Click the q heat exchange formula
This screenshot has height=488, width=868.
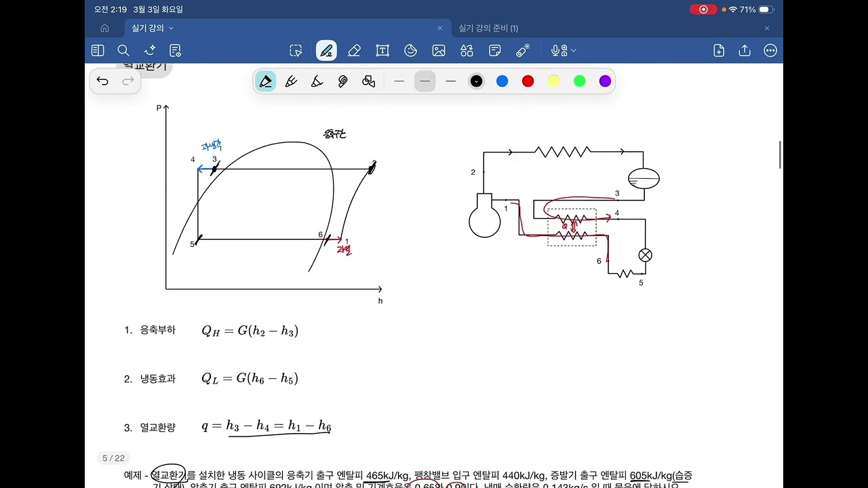[266, 426]
